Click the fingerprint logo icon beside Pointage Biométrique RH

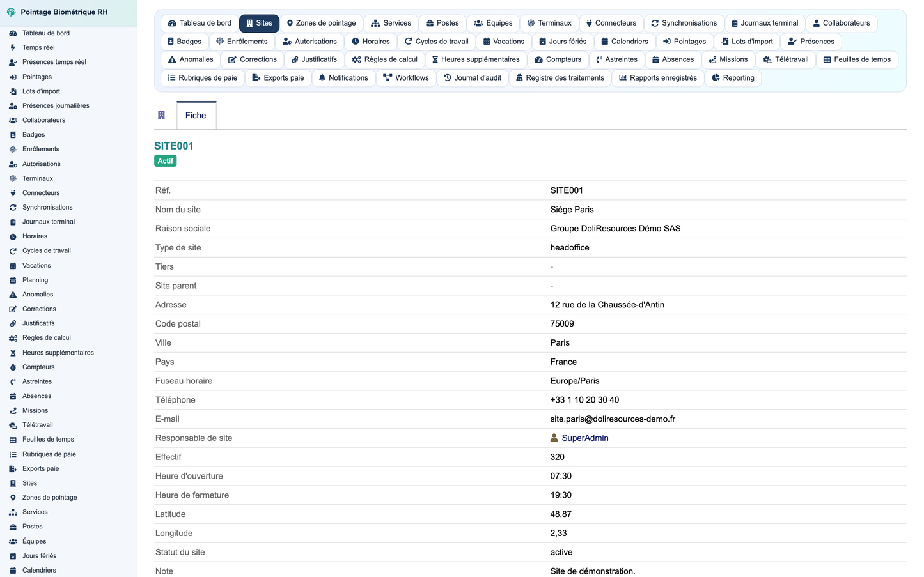11,12
